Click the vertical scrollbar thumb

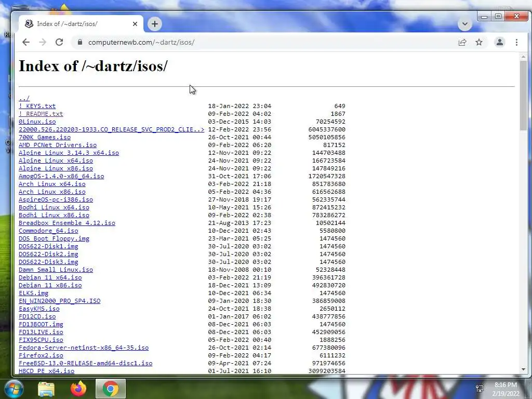point(523,96)
